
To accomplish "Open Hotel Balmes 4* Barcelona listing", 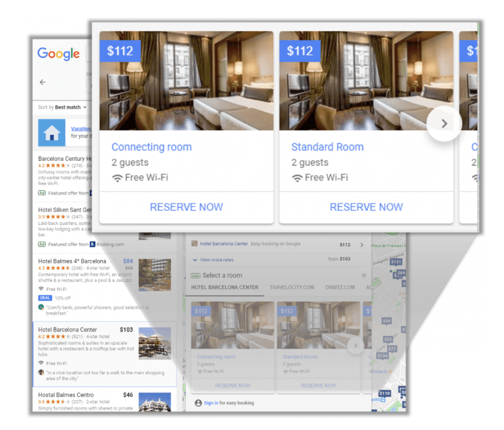I will coord(72,261).
